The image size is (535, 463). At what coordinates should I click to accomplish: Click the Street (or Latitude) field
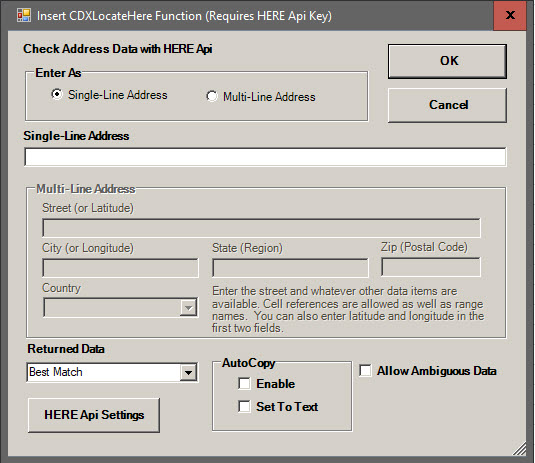click(x=261, y=228)
